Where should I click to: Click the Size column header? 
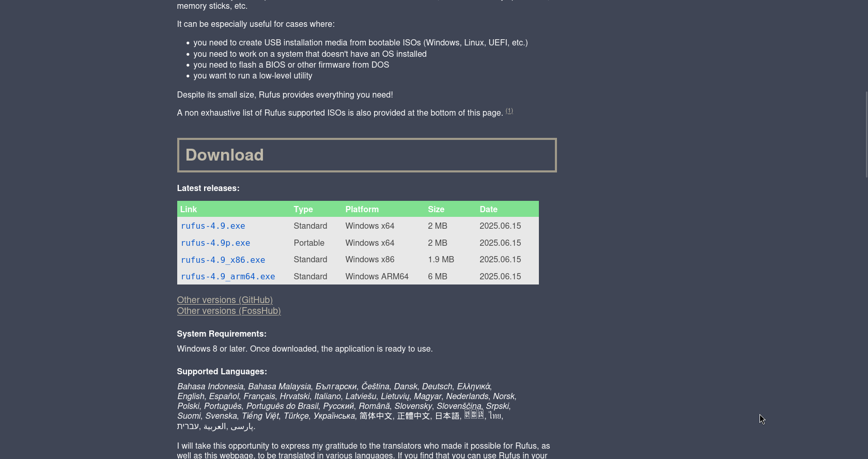click(x=436, y=209)
